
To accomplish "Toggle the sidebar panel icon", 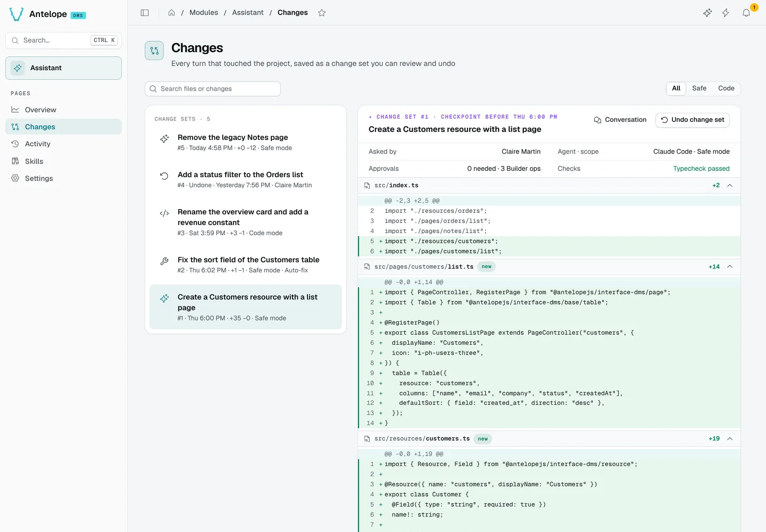I will point(145,13).
